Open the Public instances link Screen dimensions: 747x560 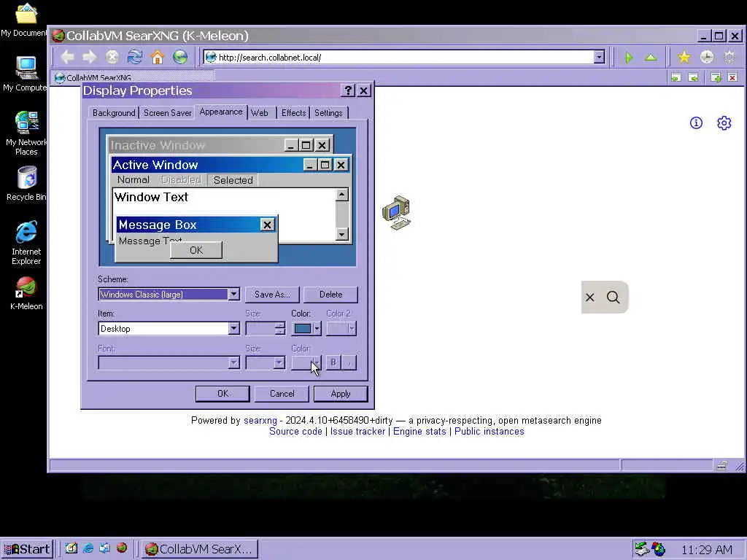(x=489, y=432)
